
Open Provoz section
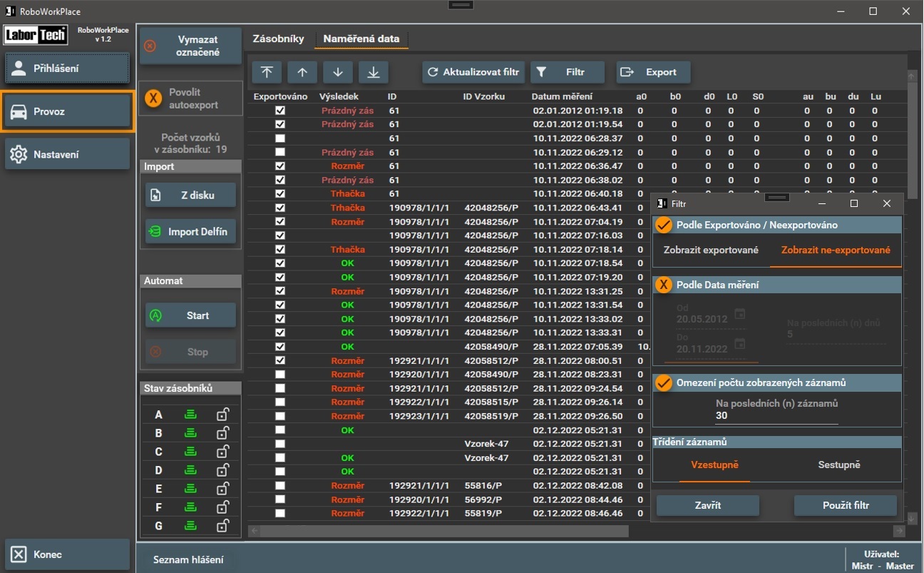[68, 111]
